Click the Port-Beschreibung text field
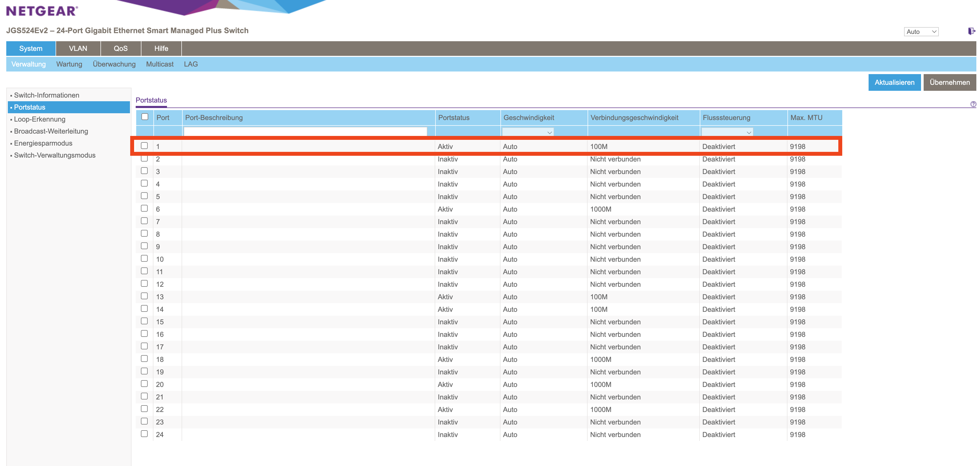 [305, 131]
